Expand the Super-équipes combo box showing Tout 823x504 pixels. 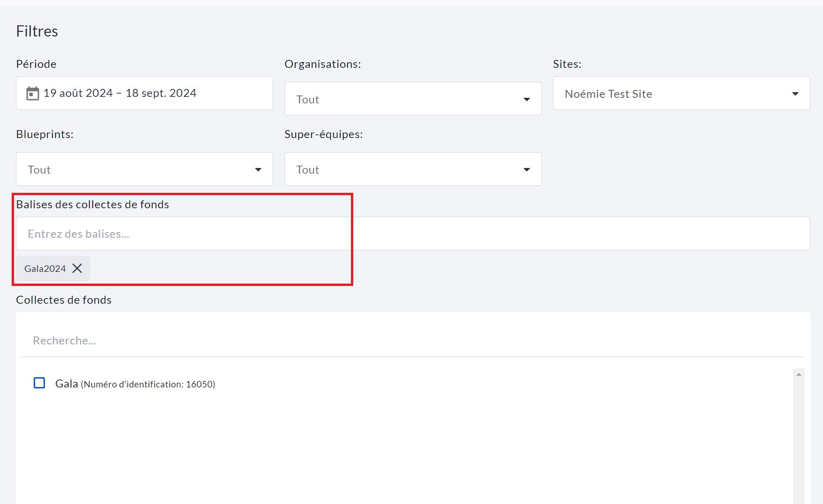pos(402,169)
